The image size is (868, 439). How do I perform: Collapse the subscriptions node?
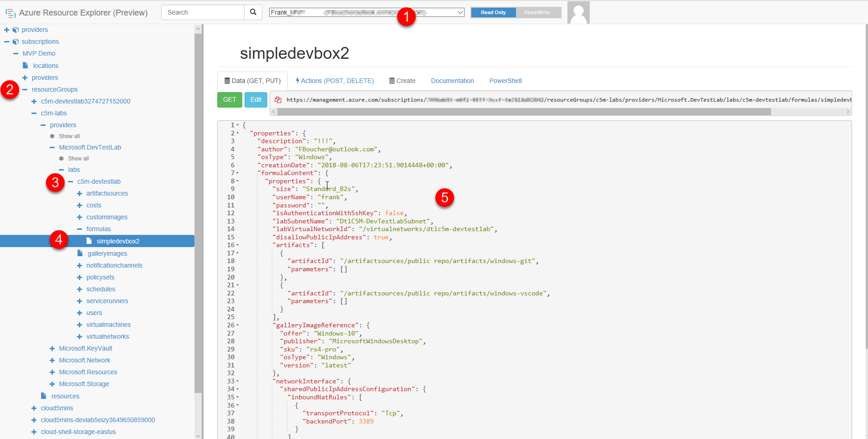pos(7,41)
